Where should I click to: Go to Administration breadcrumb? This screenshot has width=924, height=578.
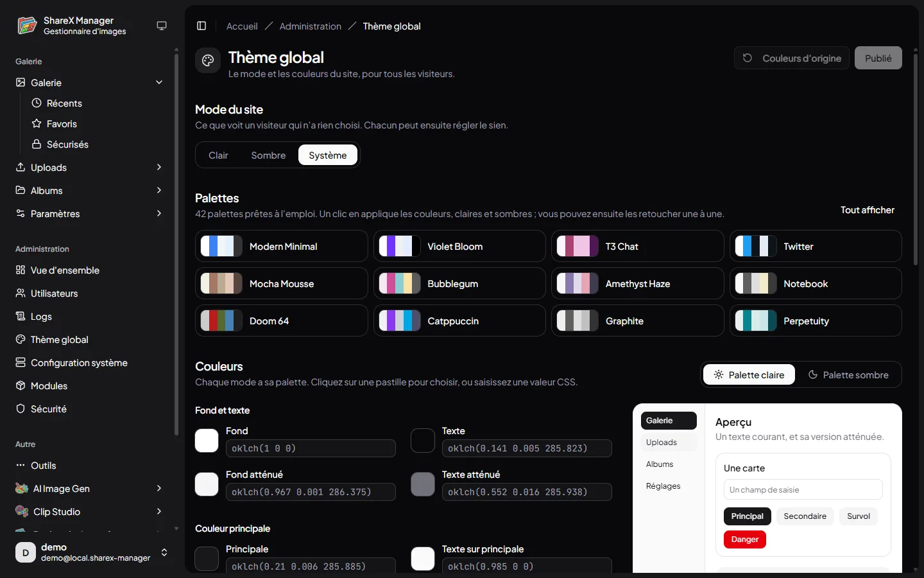pos(311,26)
